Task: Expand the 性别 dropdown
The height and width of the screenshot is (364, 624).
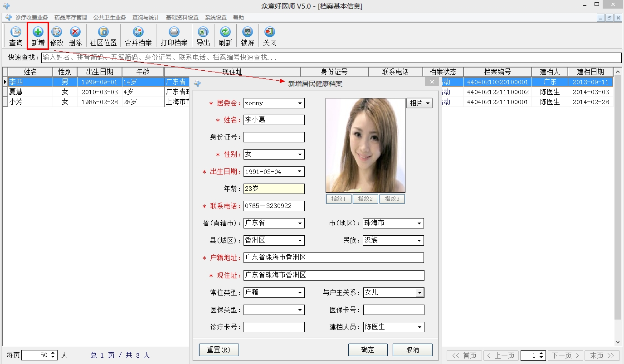Action: 300,155
